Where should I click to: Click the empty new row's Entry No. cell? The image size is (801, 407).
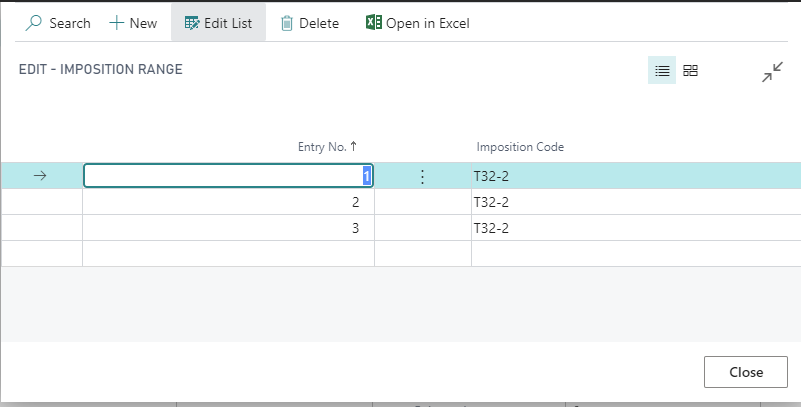coord(227,254)
